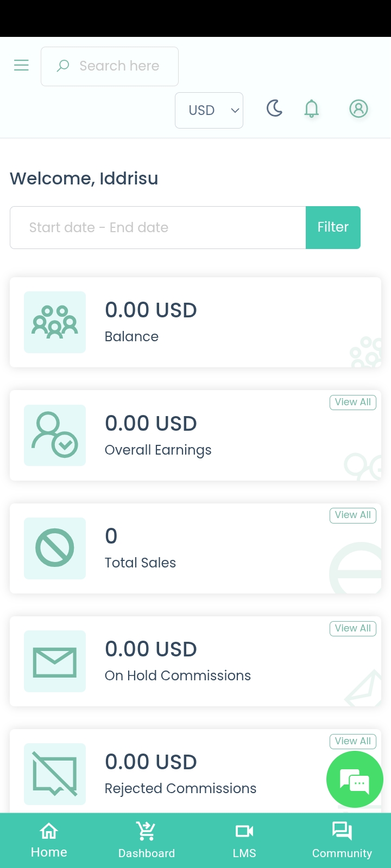391x868 pixels.
Task: Open the hamburger side menu
Action: coord(21,66)
